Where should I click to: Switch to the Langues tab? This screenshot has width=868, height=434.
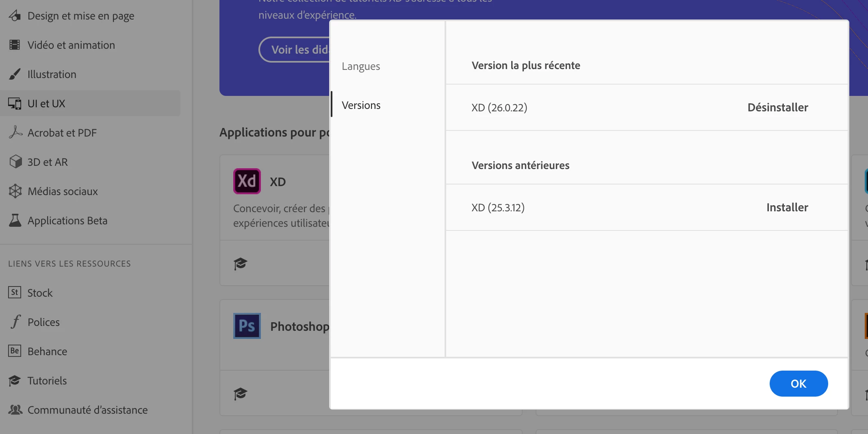coord(361,66)
